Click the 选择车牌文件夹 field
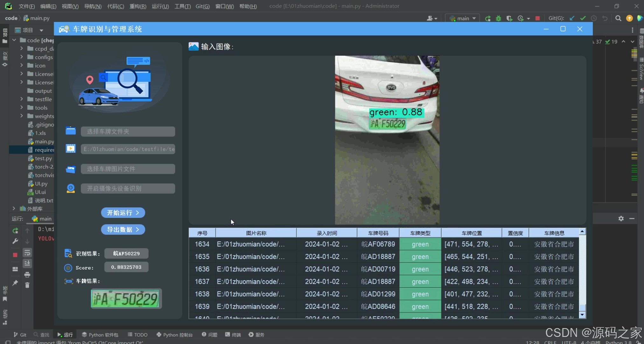This screenshot has width=644, height=344. click(x=128, y=131)
